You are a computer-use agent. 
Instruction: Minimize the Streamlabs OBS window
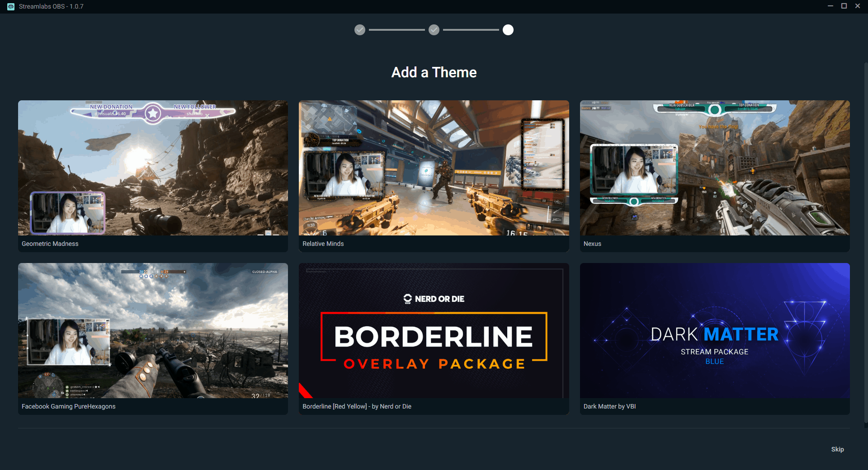[830, 6]
